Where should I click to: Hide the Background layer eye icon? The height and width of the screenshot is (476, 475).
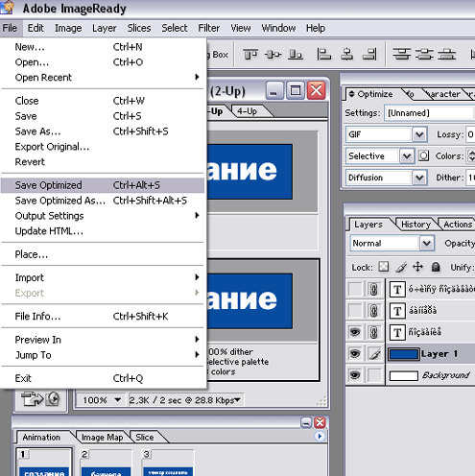[x=355, y=375]
